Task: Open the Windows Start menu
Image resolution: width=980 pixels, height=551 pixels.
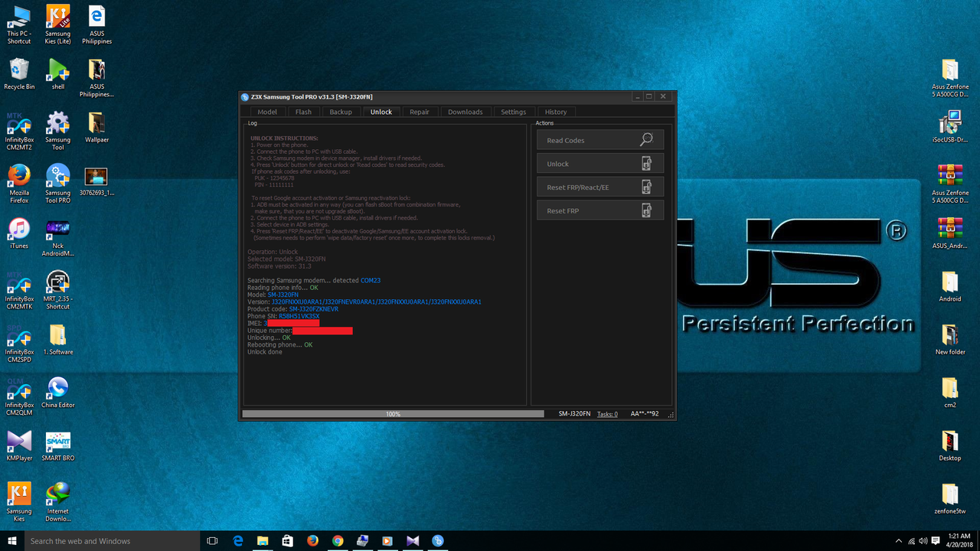Action: pyautogui.click(x=12, y=541)
